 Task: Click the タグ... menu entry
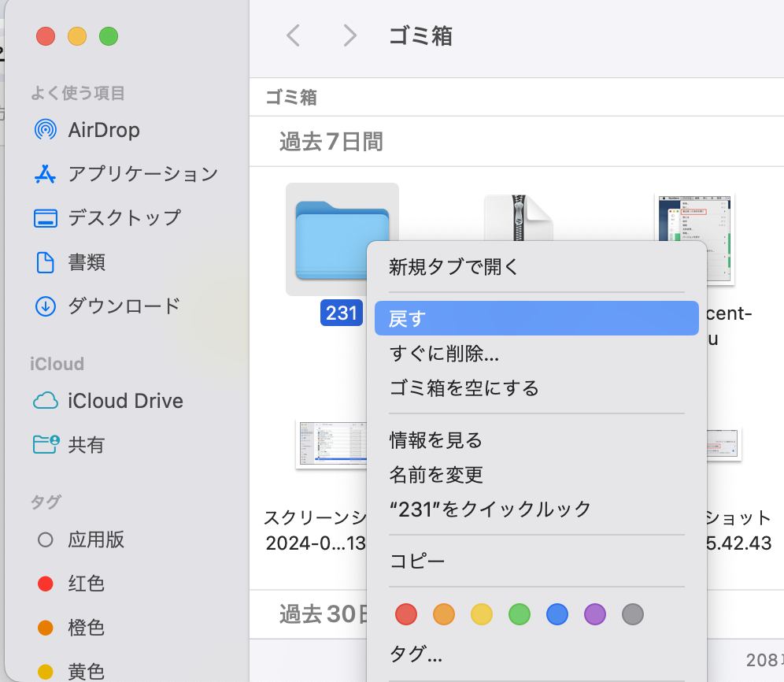416,654
